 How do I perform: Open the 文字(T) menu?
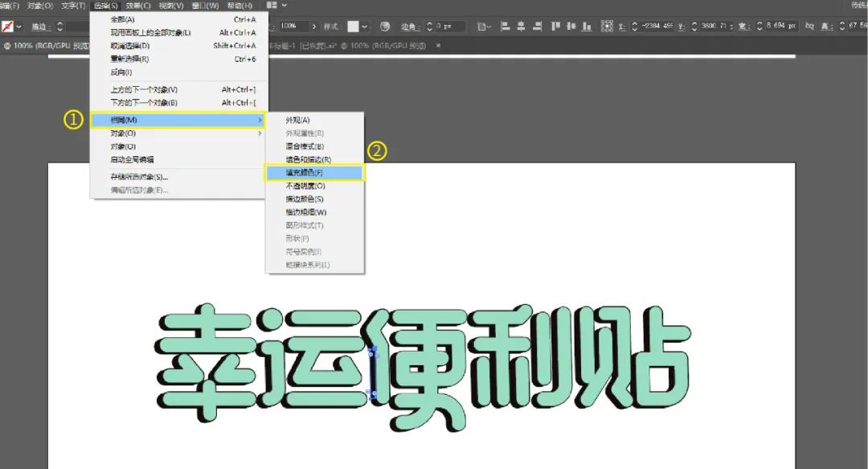(x=73, y=6)
